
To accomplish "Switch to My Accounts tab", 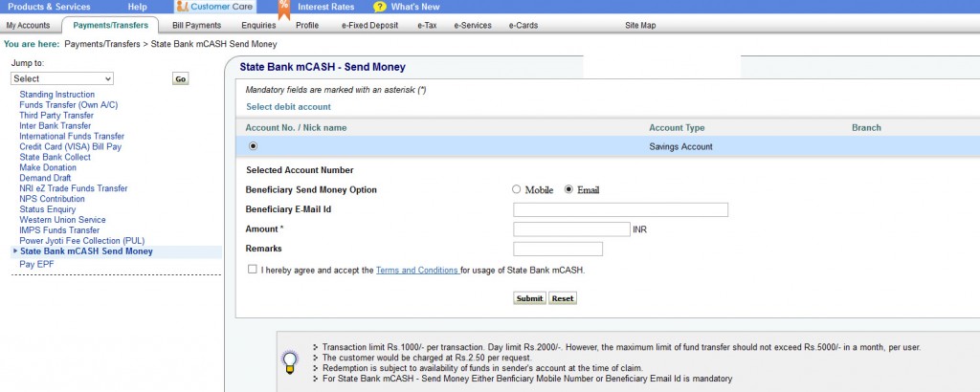I will click(28, 26).
